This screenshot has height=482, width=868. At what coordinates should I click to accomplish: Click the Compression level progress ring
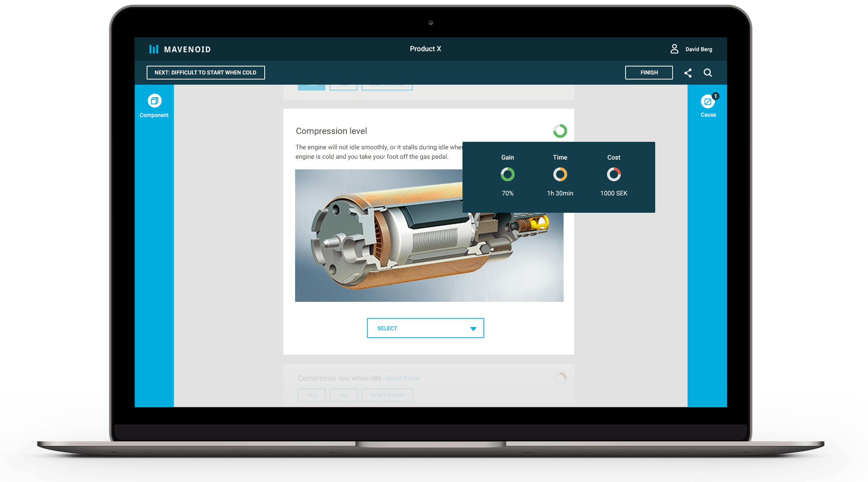[561, 131]
